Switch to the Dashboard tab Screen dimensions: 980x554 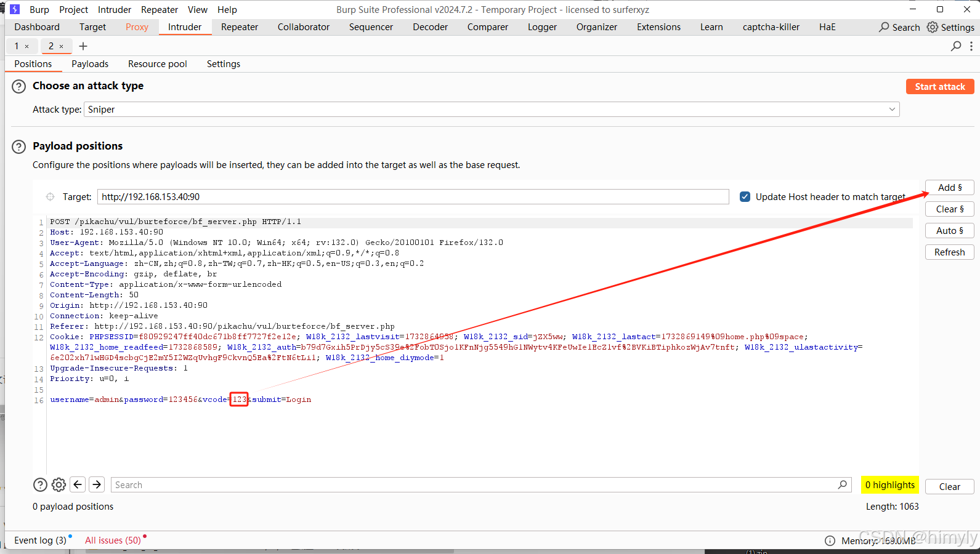click(x=37, y=27)
